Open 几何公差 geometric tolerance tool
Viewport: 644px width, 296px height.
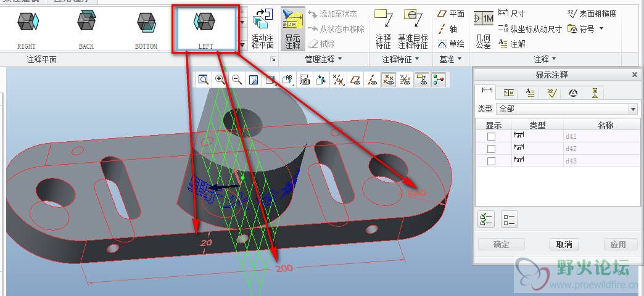[484, 29]
